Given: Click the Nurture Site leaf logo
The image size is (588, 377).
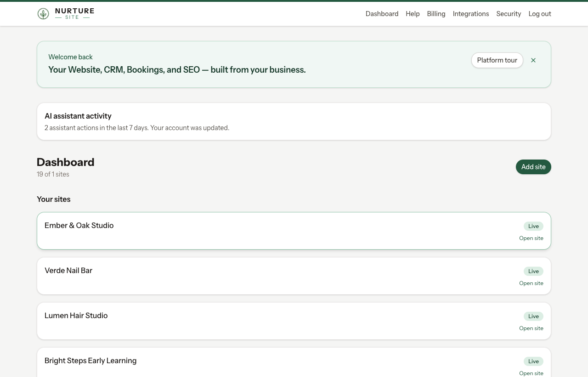Looking at the screenshot, I should (43, 14).
